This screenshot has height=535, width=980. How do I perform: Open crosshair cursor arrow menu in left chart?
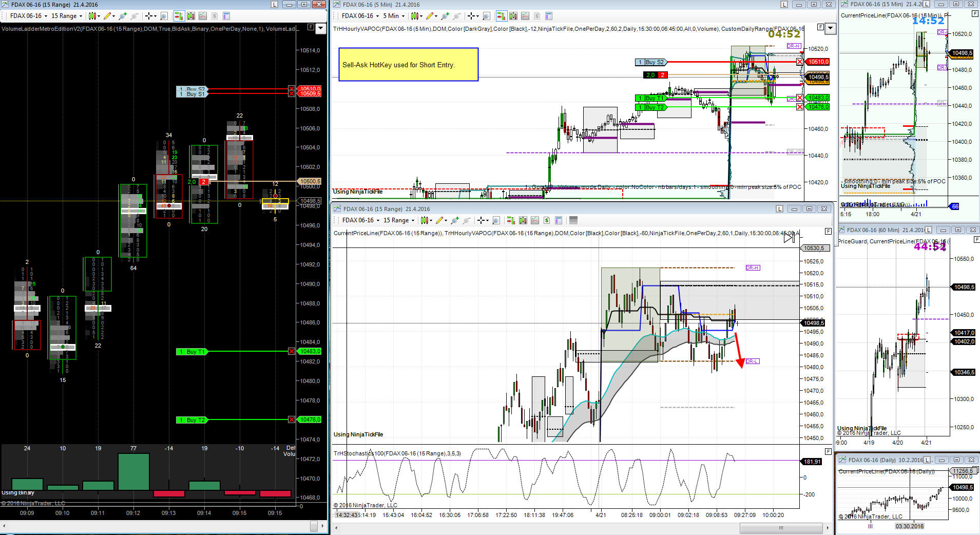pos(156,16)
